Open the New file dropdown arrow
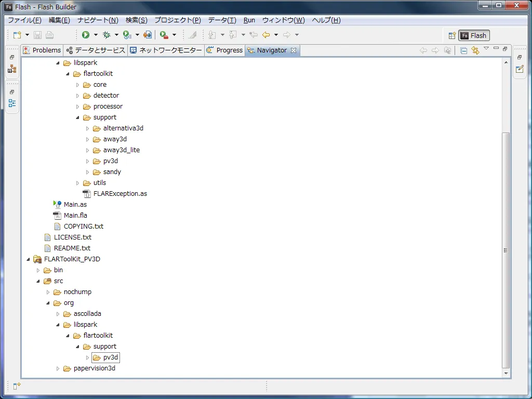This screenshot has height=399, width=532. pos(27,35)
